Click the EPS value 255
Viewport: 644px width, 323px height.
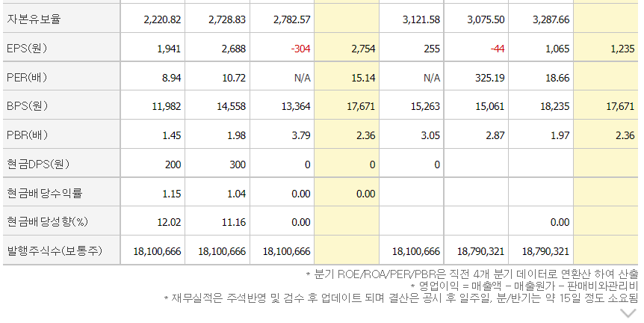[x=432, y=49]
